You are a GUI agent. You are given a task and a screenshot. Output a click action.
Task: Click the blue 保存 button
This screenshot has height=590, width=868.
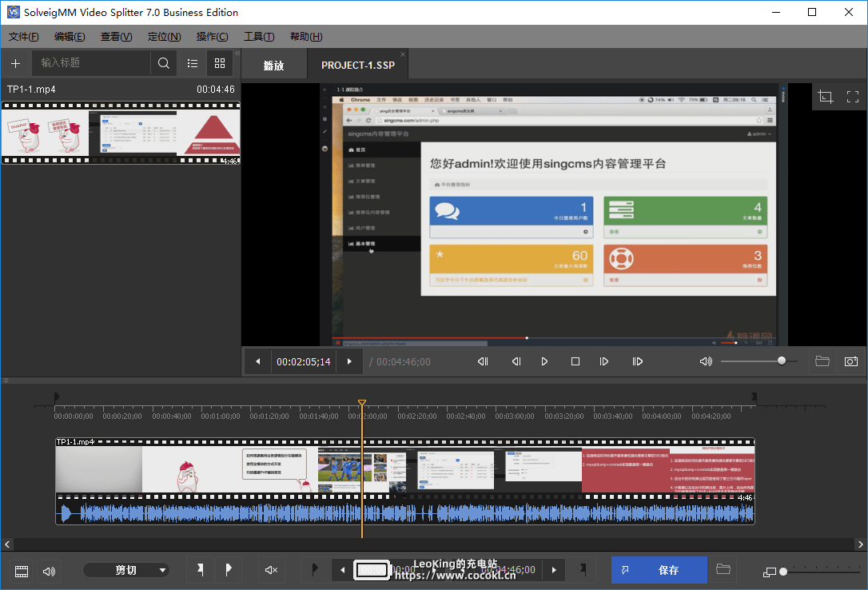click(659, 570)
